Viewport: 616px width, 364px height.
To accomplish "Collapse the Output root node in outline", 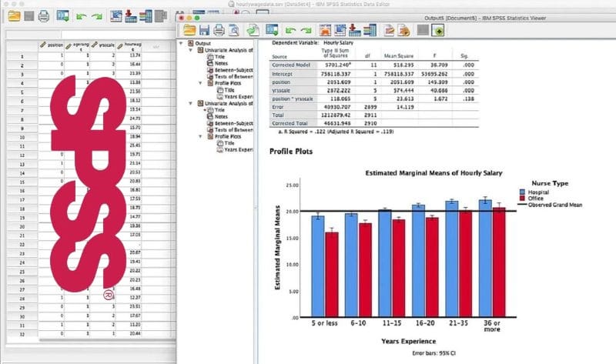I will 181,43.
